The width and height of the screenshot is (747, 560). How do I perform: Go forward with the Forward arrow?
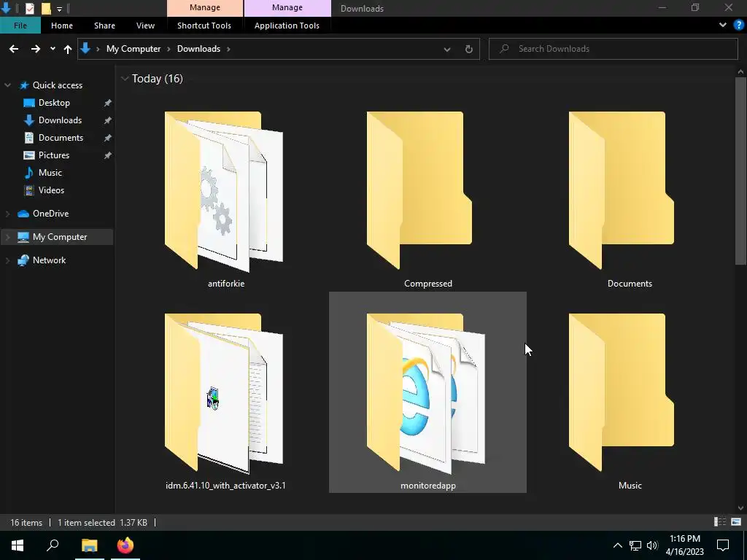point(35,49)
